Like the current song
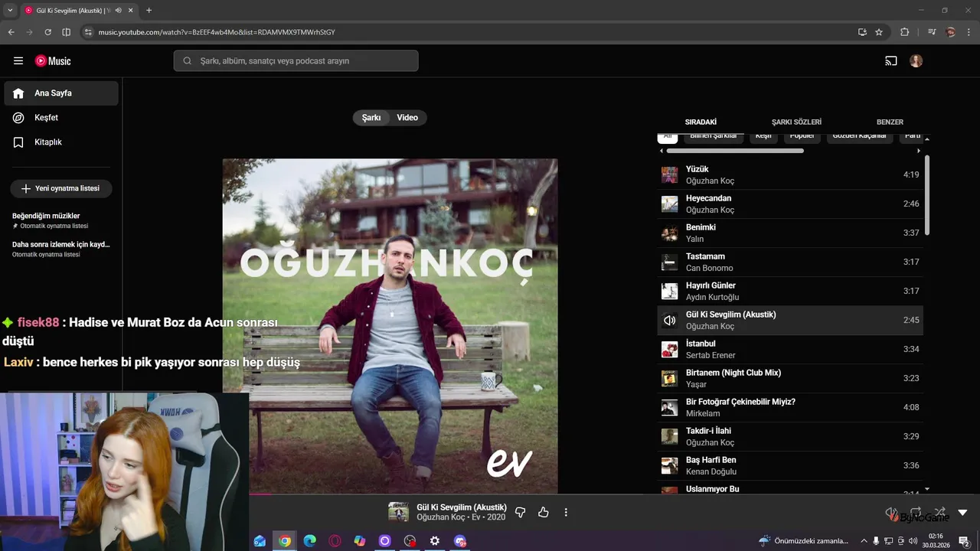 click(544, 512)
